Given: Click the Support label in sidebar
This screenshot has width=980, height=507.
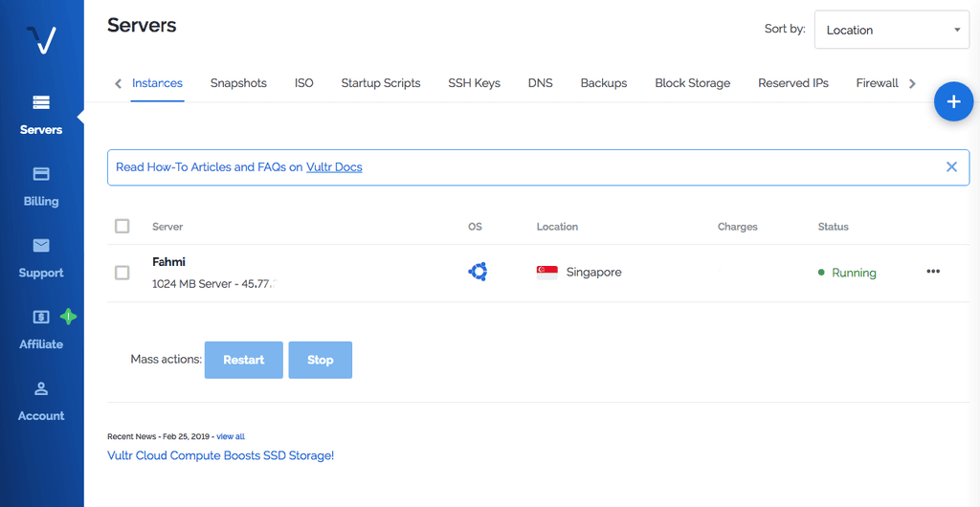Looking at the screenshot, I should click(x=41, y=273).
